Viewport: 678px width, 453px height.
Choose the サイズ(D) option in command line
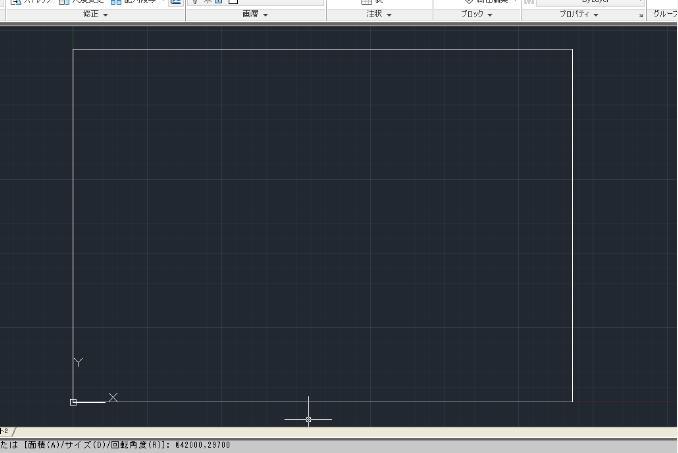pyautogui.click(x=83, y=444)
